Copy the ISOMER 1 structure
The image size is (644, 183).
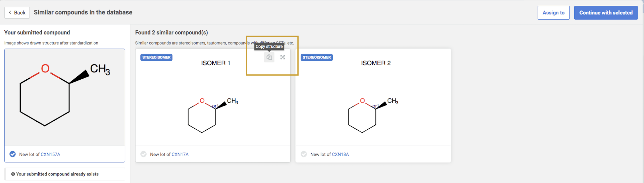[x=269, y=57]
